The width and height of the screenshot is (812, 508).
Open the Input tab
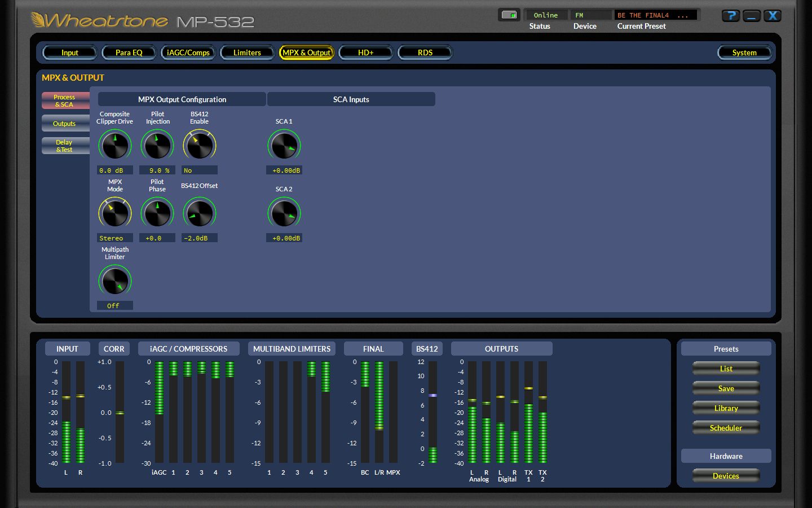[x=70, y=52]
